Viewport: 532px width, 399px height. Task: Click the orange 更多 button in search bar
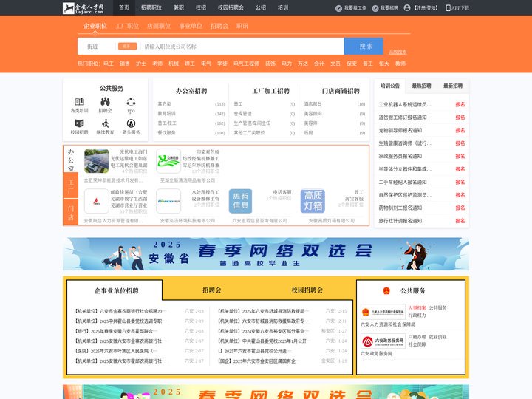(x=128, y=46)
